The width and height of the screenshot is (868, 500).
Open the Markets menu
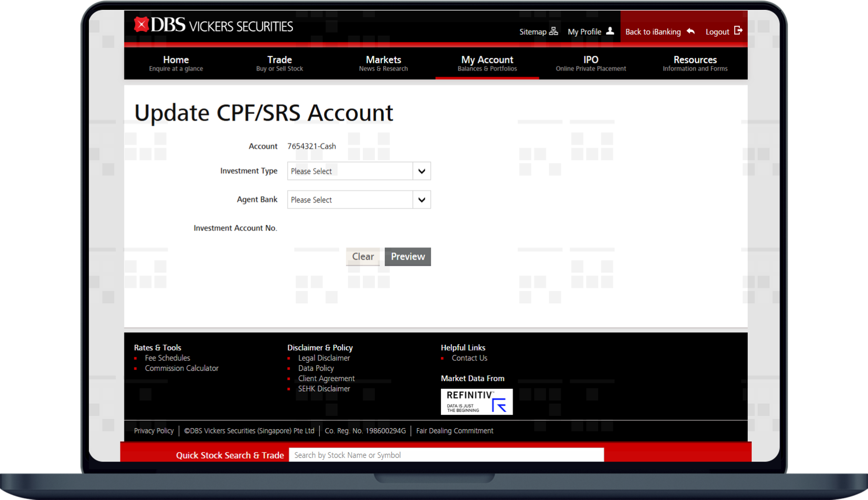point(383,63)
